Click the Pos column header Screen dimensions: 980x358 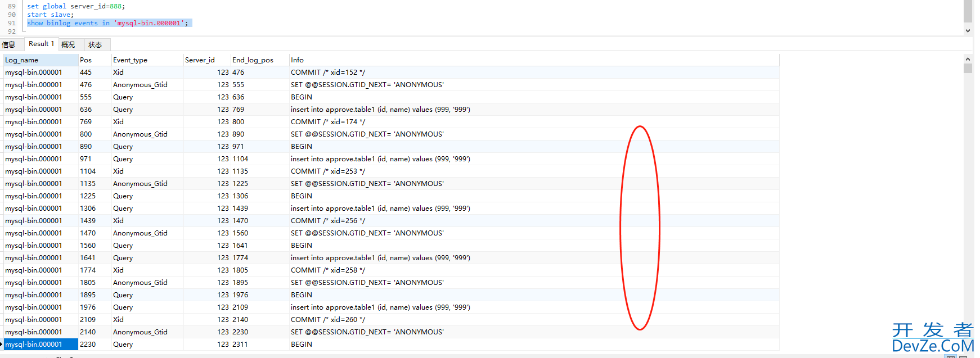tap(95, 60)
